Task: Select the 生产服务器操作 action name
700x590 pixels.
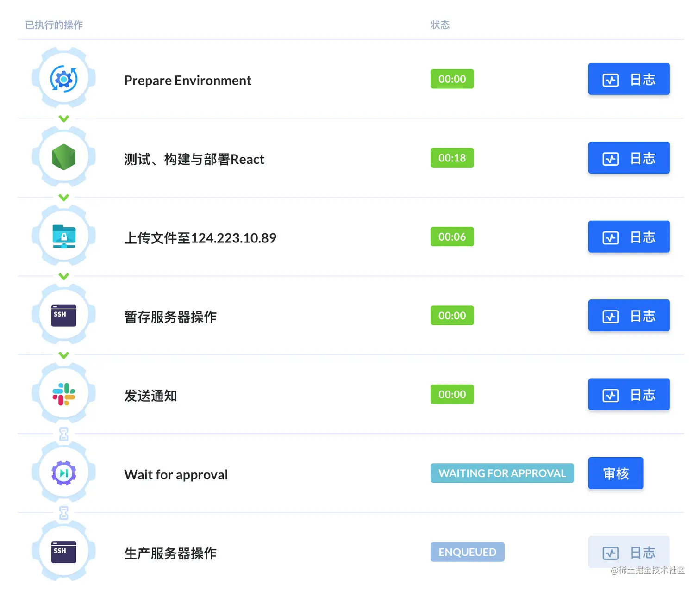Action: pos(170,553)
